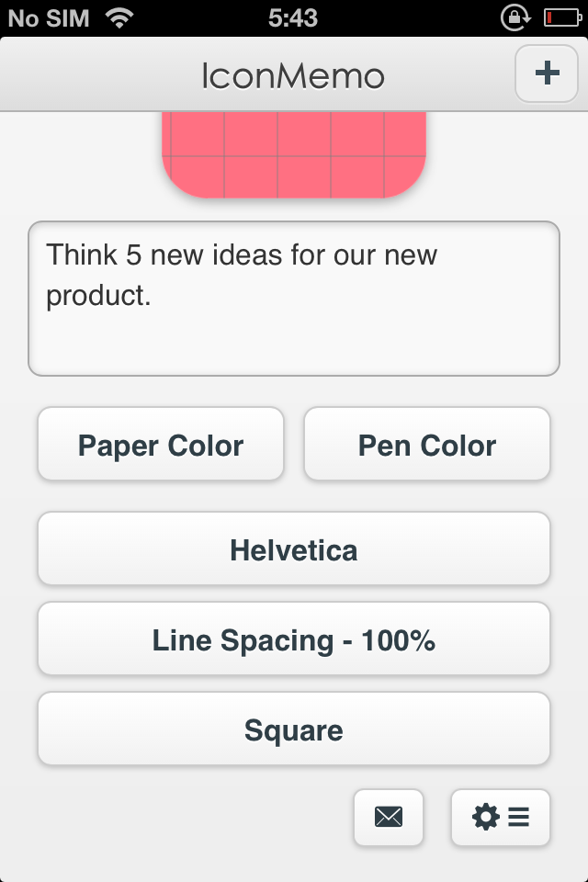Tap the Wi-Fi icon in status bar
This screenshot has width=588, height=882.
click(119, 18)
